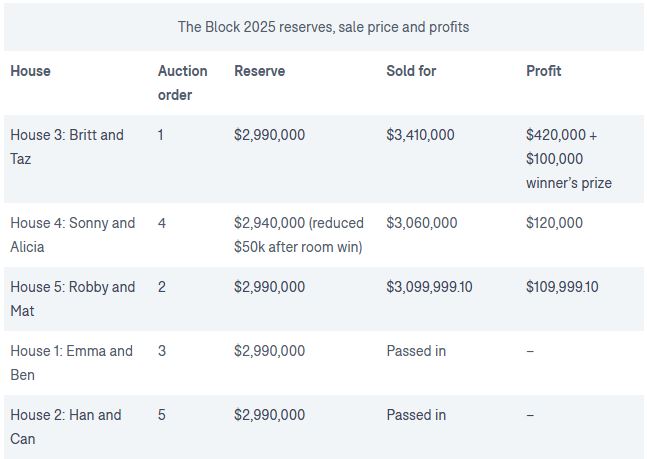Click the '$2,940,000 (reduced $50k)' reserve cell
Viewport: 647px width, 459px height.
[298, 235]
